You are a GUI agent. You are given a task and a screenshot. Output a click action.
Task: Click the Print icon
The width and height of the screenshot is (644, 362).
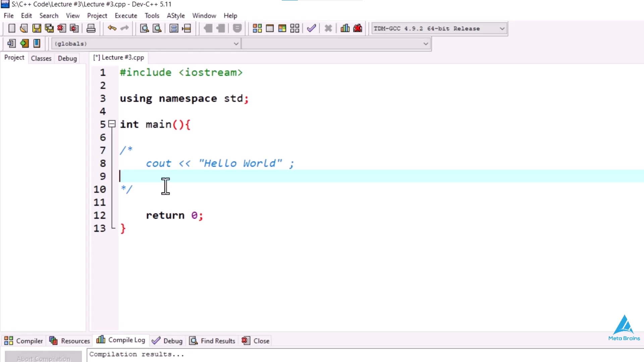[x=91, y=28]
